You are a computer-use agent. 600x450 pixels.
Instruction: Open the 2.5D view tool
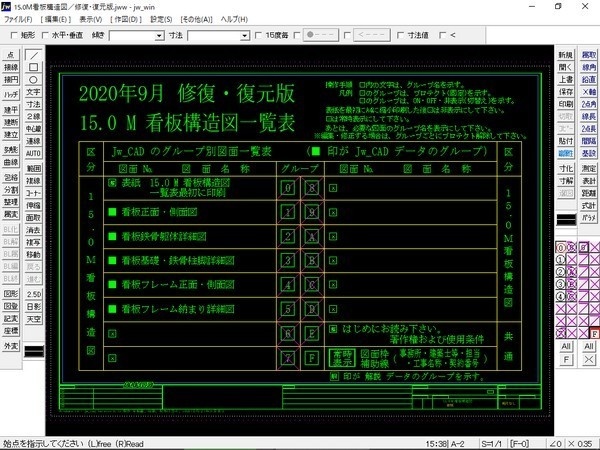click(33, 294)
